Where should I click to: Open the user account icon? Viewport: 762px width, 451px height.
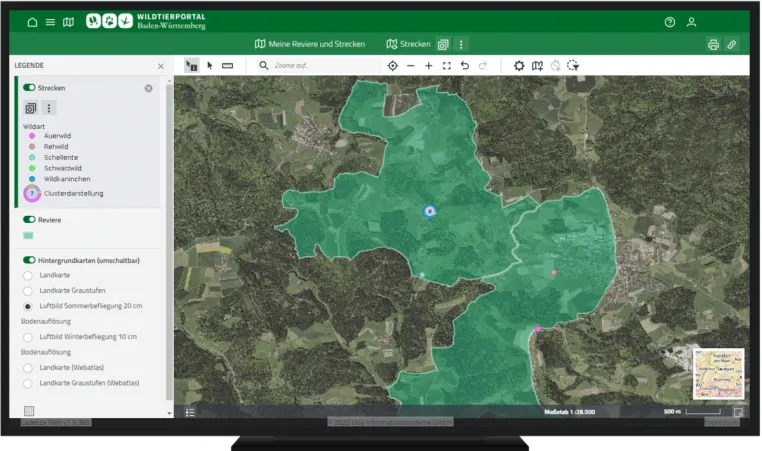point(691,22)
